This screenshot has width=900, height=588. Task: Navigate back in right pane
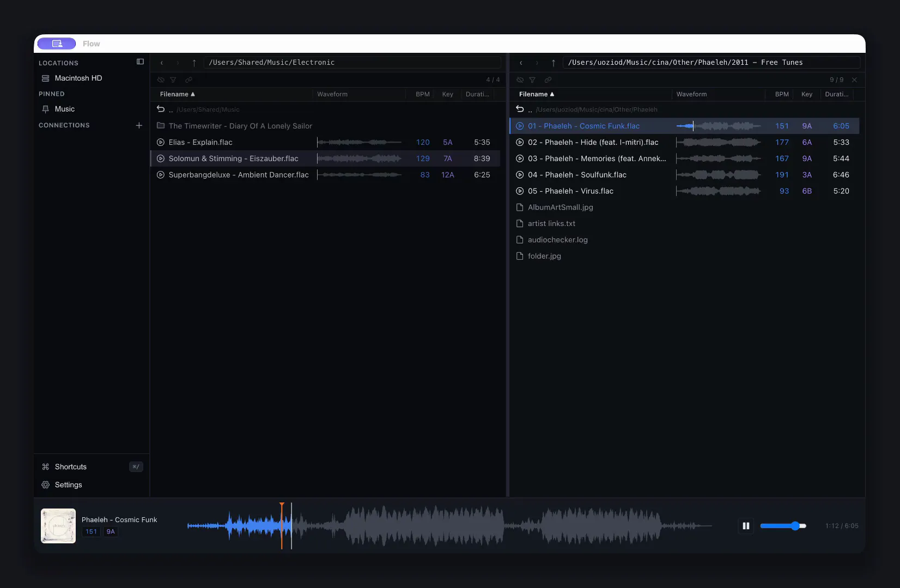[x=521, y=63]
